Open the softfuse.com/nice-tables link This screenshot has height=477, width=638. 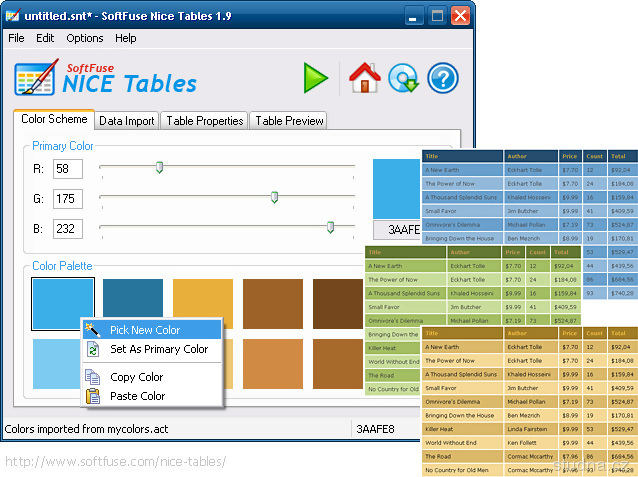coord(116,462)
